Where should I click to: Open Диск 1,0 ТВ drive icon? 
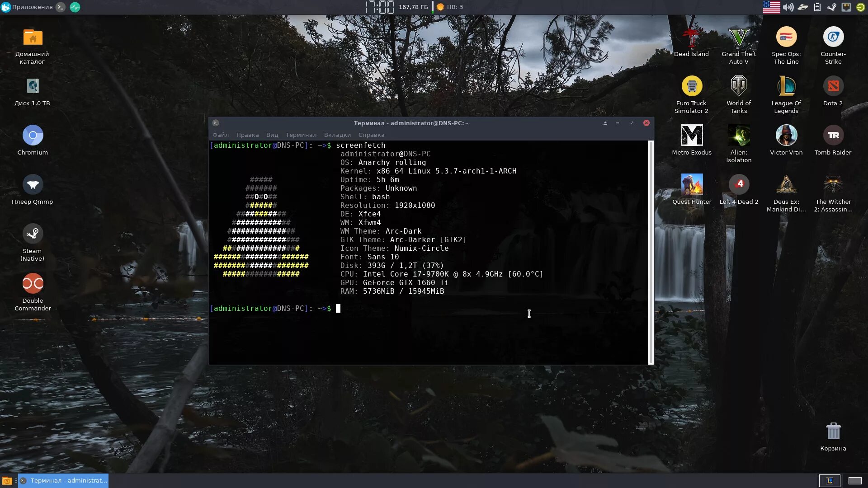point(33,86)
